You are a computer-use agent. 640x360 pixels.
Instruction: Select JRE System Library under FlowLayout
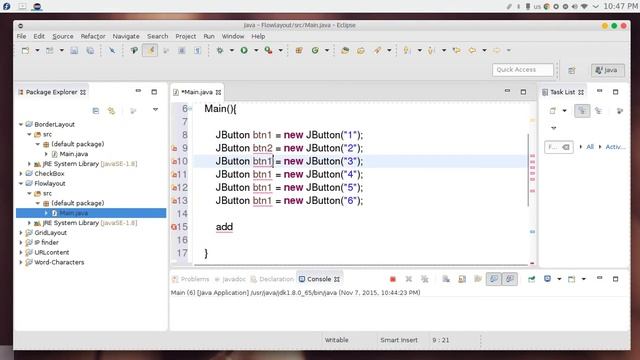86,223
